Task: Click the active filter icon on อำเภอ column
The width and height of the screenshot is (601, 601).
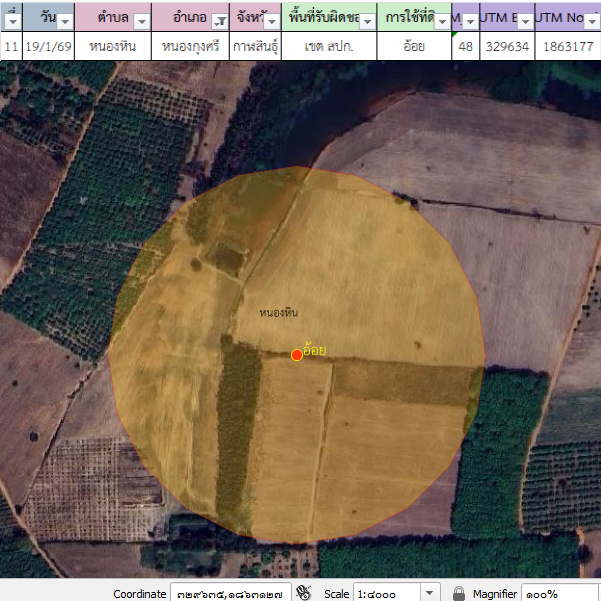Action: coord(219,21)
